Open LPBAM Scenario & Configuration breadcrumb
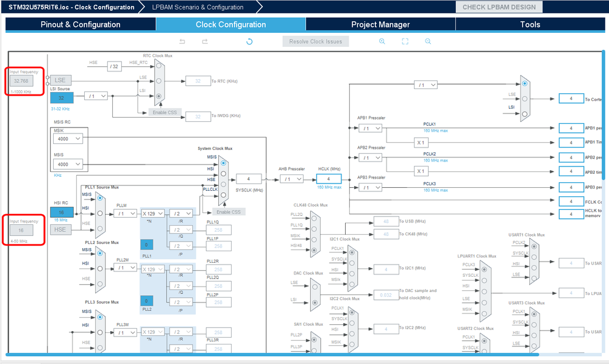 198,7
